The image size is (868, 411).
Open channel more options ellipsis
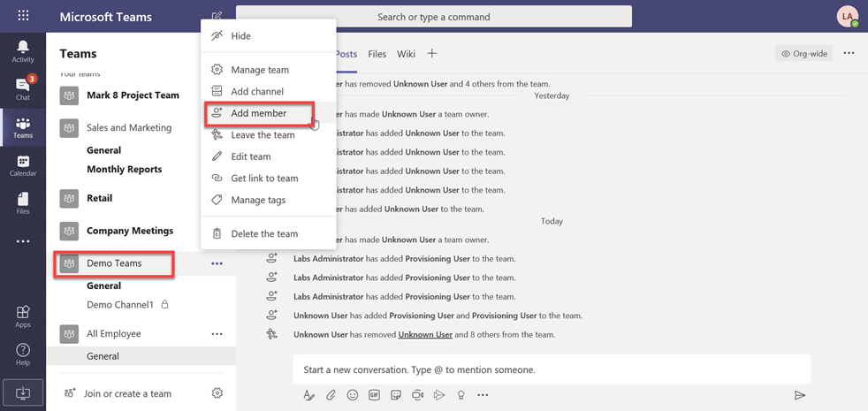849,54
